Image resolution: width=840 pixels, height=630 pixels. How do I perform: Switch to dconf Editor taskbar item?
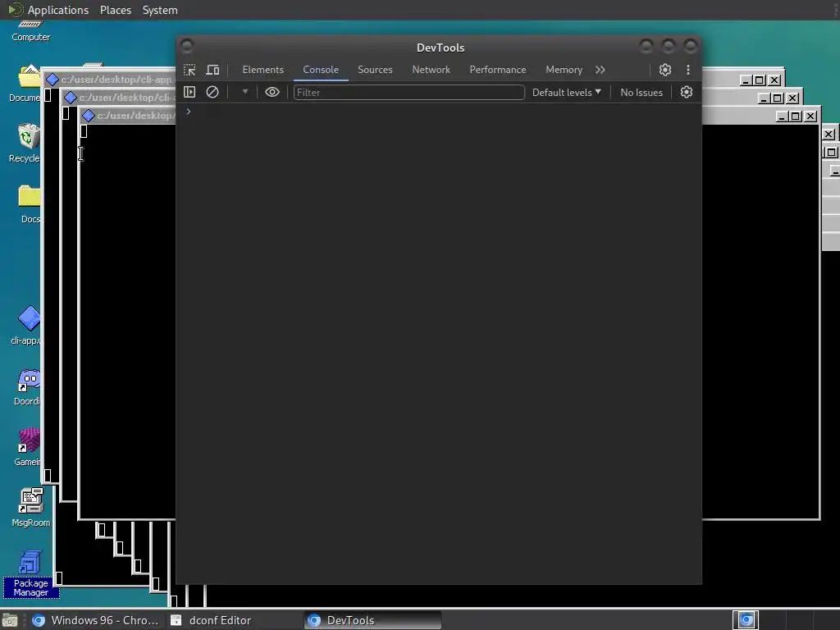coord(212,620)
